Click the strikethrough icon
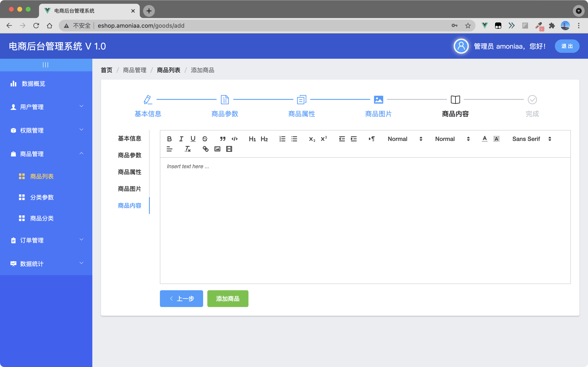The image size is (588, 367). coord(205,139)
